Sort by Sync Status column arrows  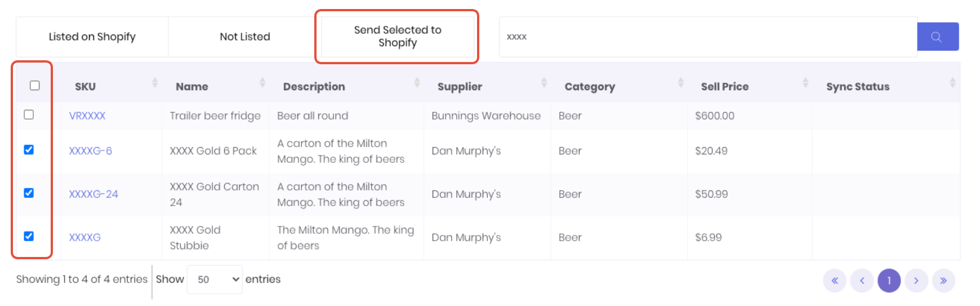coord(952,83)
